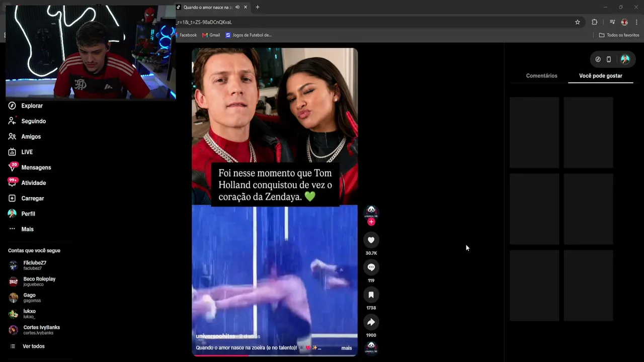The image size is (644, 362).
Task: Click the 30.7K likes count
Action: (x=371, y=253)
